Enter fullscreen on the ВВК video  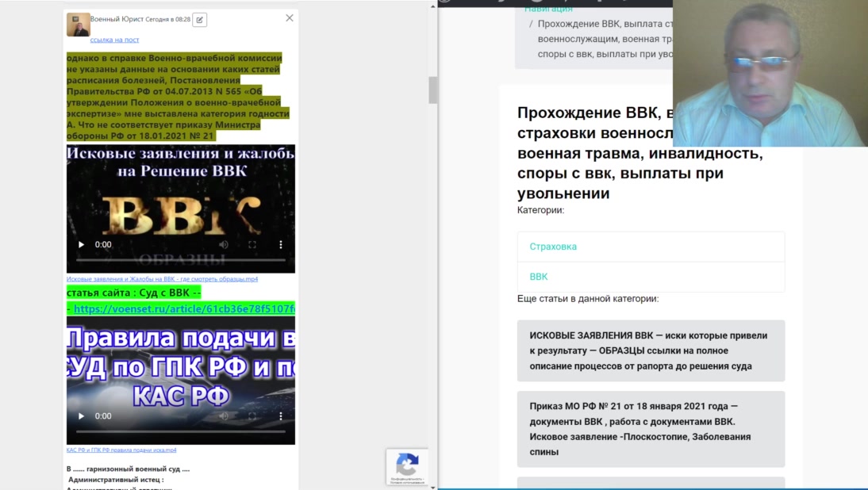pos(252,244)
